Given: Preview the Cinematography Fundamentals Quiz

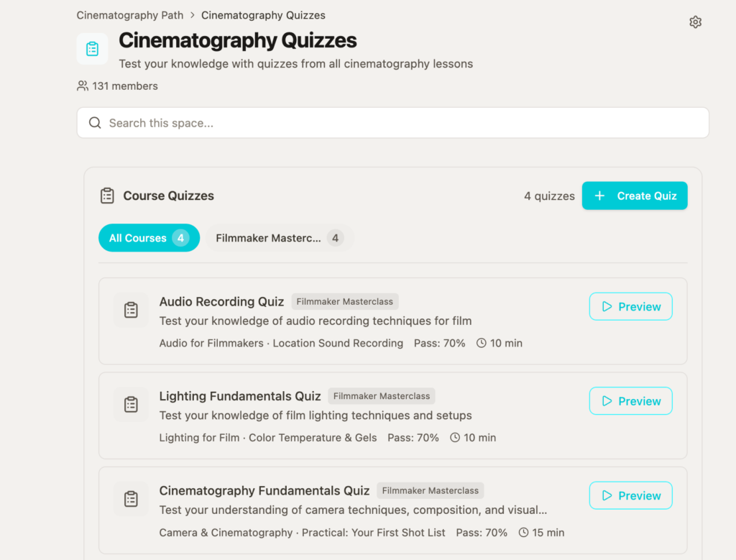Looking at the screenshot, I should tap(630, 495).
